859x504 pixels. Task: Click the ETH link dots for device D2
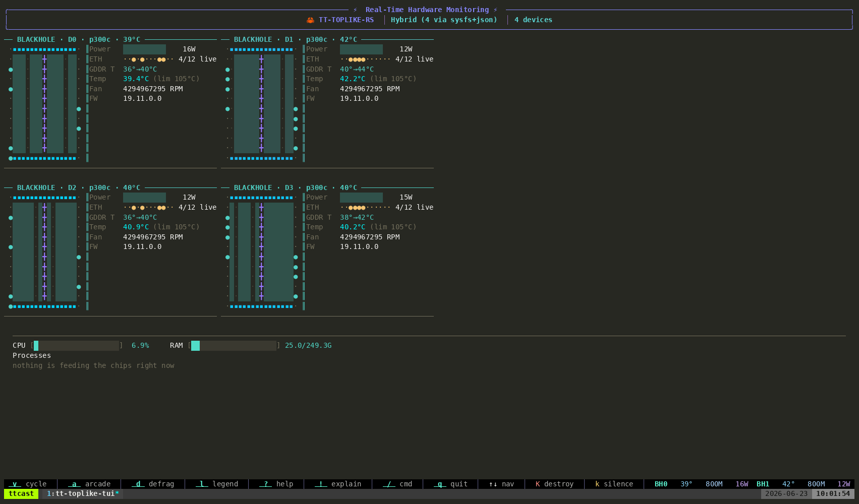click(x=149, y=208)
